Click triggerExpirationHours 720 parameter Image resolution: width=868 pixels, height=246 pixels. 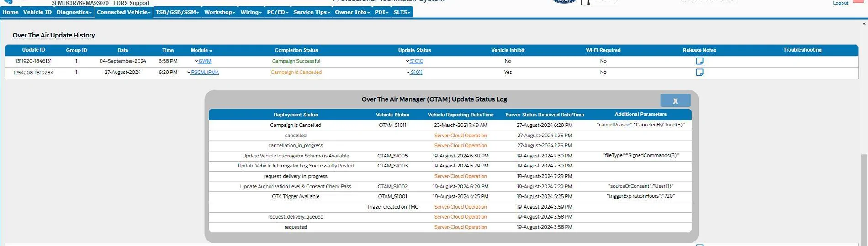(640, 196)
